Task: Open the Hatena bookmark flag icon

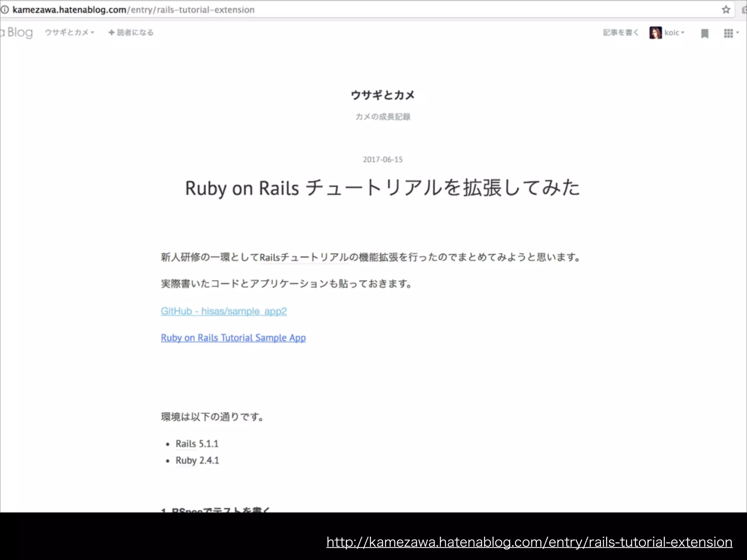Action: click(705, 34)
